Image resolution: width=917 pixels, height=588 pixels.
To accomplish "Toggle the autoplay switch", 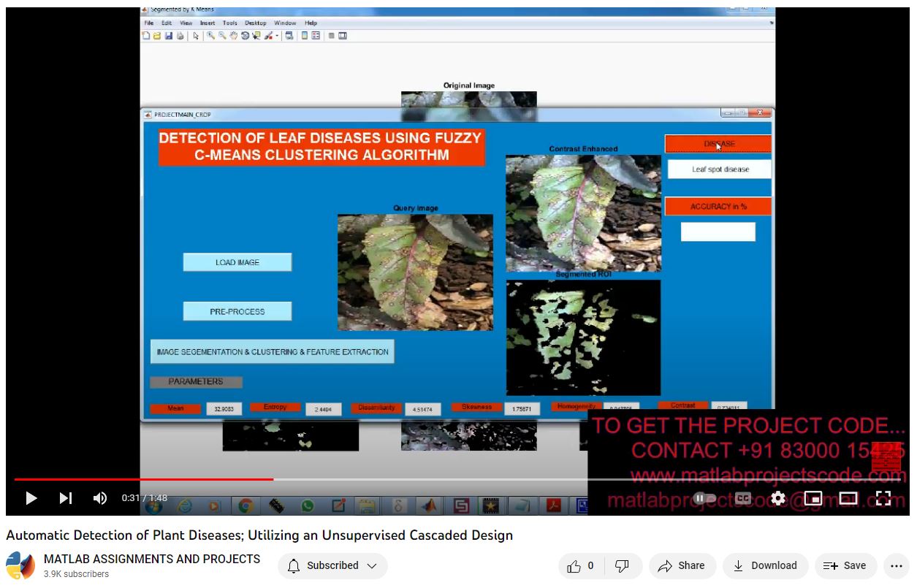I will coord(704,498).
